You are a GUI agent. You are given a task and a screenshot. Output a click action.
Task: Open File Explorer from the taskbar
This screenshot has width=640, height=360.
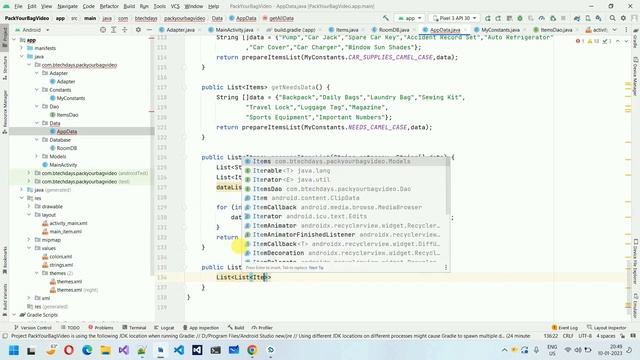[x=105, y=350]
